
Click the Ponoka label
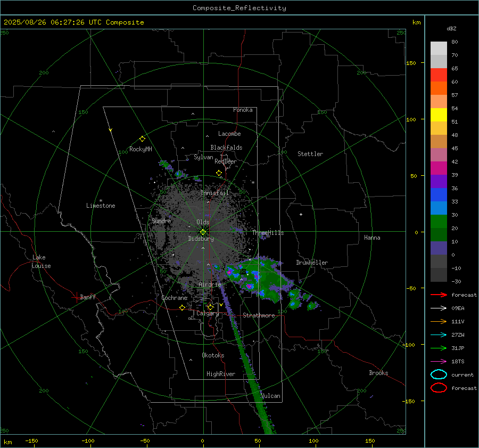[x=243, y=110]
